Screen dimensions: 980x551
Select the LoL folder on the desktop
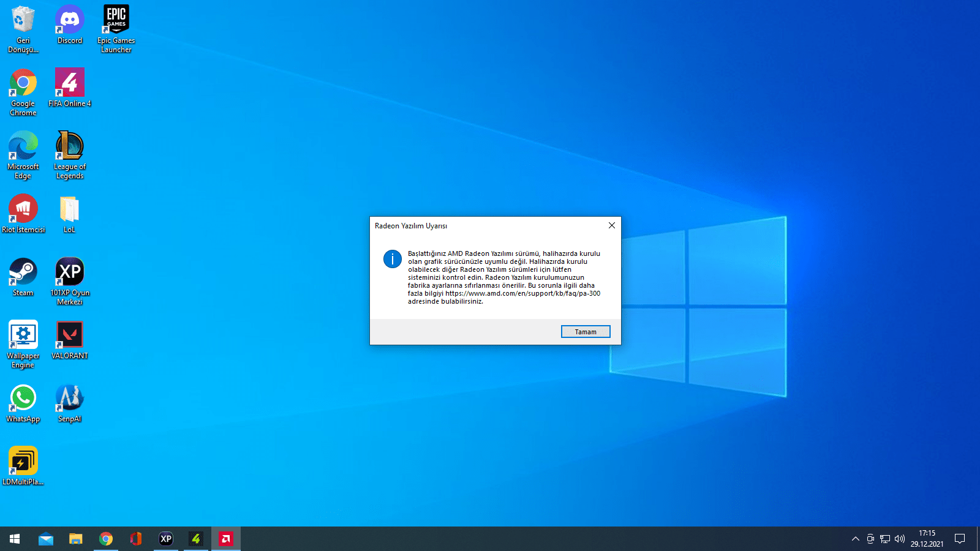click(x=70, y=214)
